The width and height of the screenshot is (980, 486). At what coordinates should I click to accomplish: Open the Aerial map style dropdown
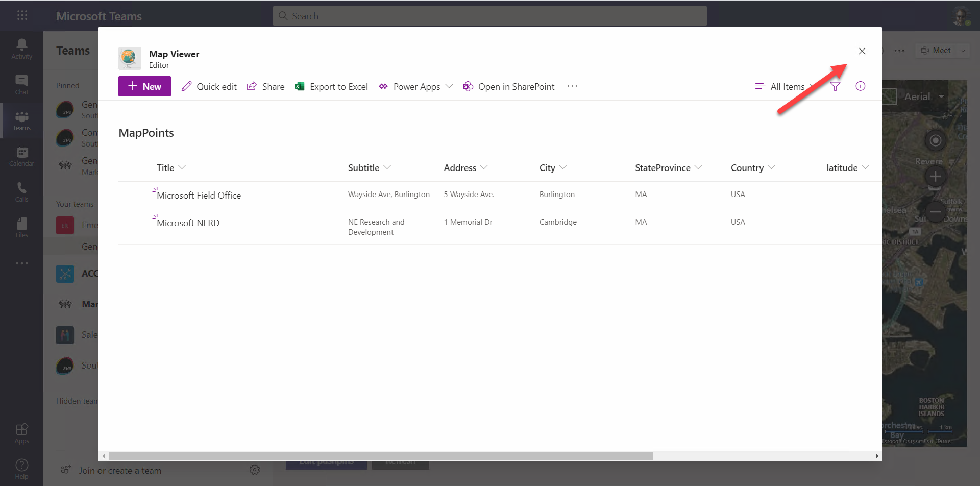pyautogui.click(x=924, y=96)
